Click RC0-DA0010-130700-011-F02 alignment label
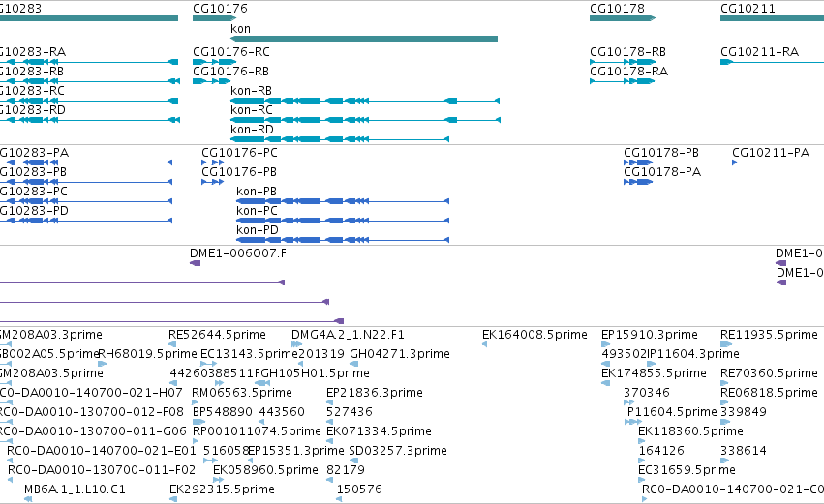 pyautogui.click(x=102, y=471)
